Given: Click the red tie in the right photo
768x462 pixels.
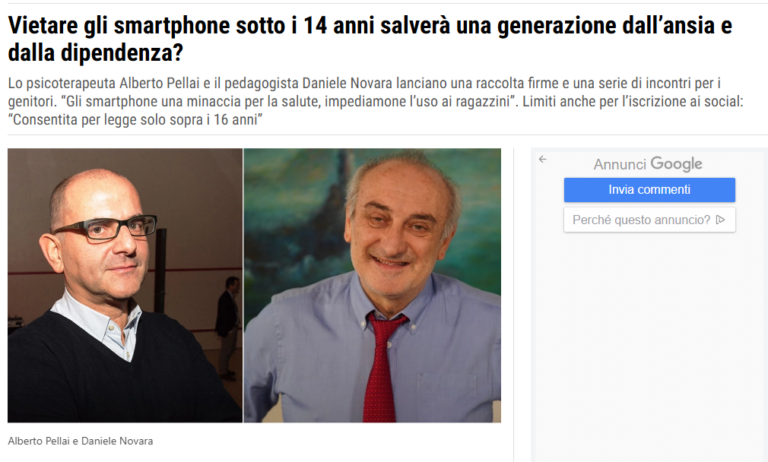Looking at the screenshot, I should coord(382,367).
